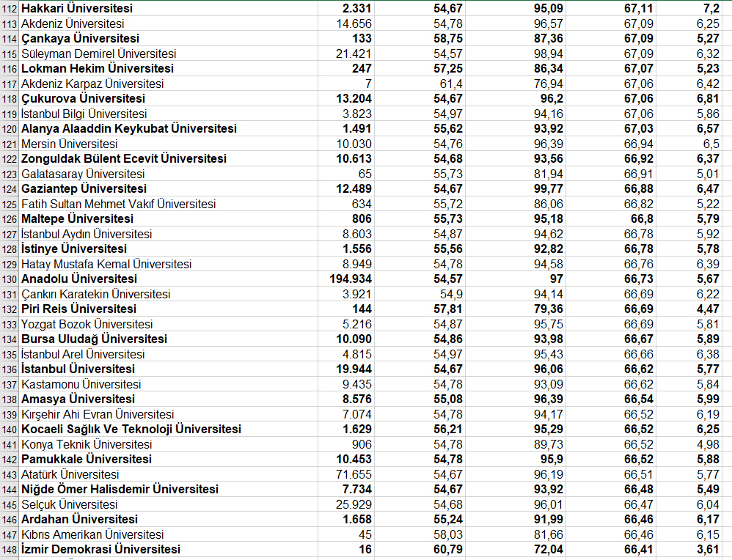Select the Lokman Hekim Üniversitesi cell
This screenshot has width=732, height=560.
pyautogui.click(x=168, y=69)
